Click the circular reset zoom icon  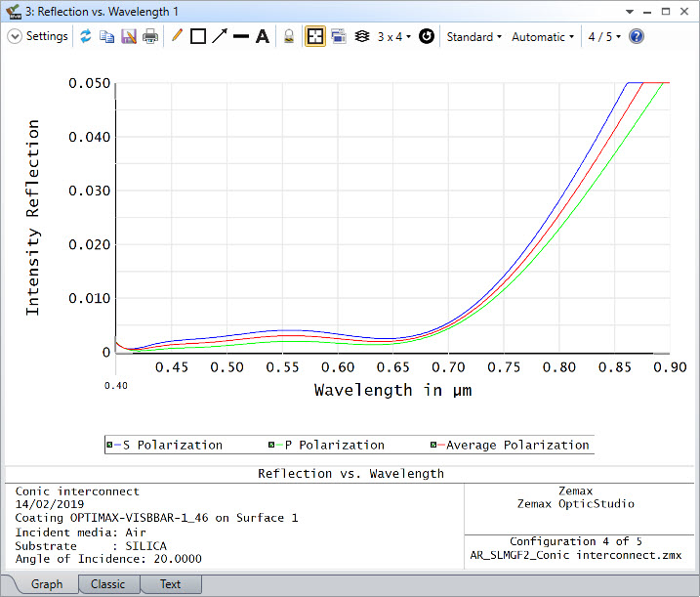427,36
